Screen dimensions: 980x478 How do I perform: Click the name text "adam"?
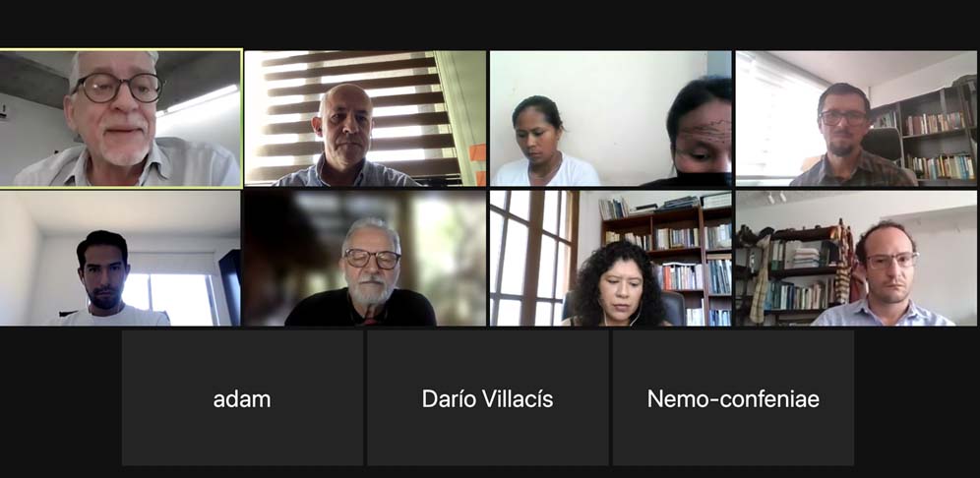point(242,399)
